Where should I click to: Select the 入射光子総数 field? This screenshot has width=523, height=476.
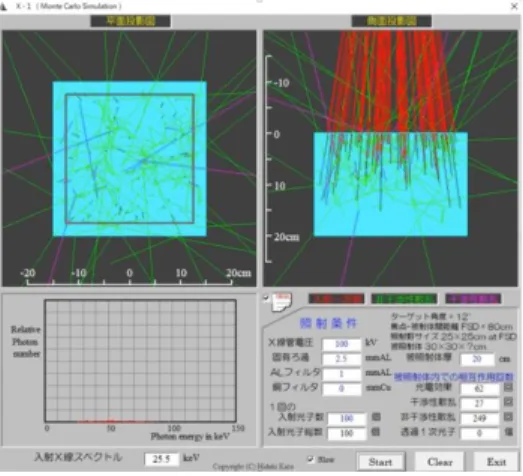[x=347, y=433]
